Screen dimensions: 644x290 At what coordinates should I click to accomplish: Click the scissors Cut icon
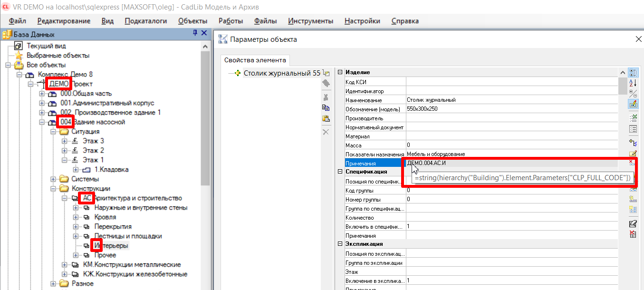click(x=326, y=97)
